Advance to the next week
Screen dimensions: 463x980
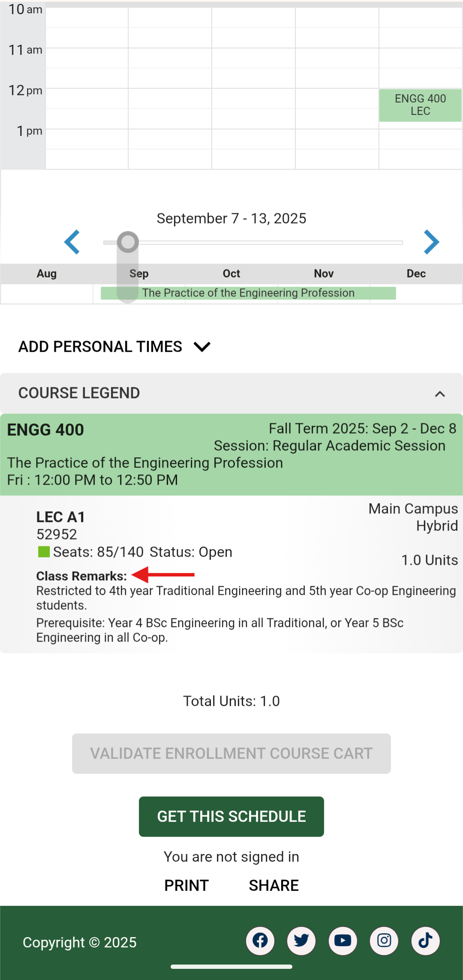point(431,242)
